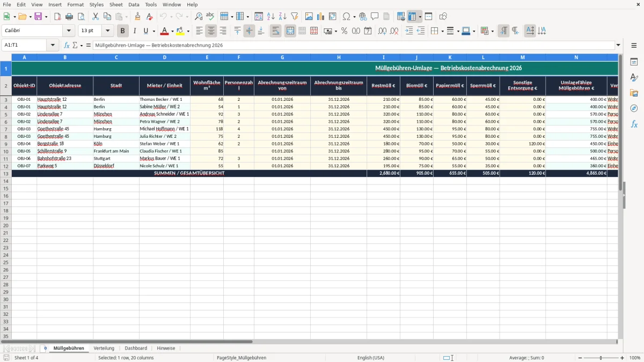Expand the Name Box dropdown arrow
Viewport: 644px width, 362px height.
coord(53,45)
